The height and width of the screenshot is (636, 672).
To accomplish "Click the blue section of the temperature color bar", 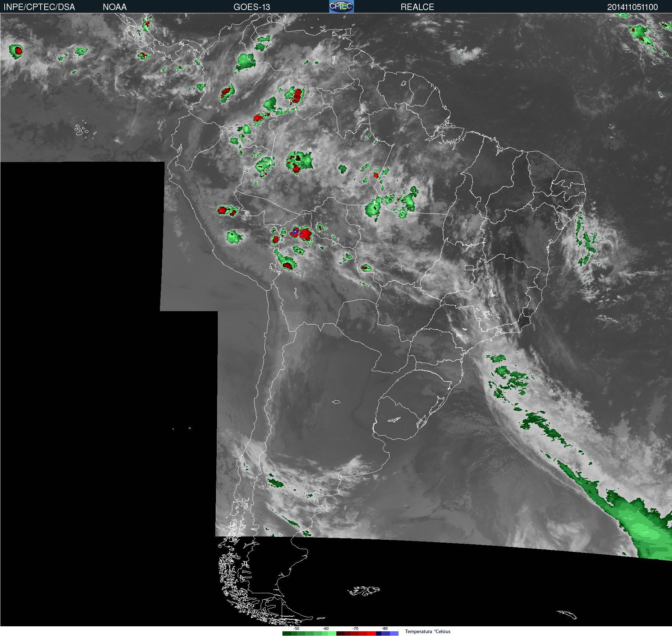I will [x=387, y=633].
